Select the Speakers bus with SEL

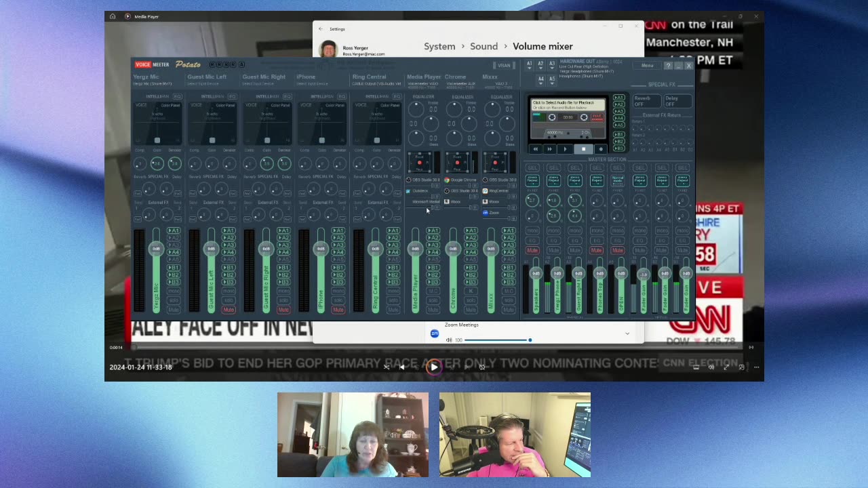pos(532,168)
